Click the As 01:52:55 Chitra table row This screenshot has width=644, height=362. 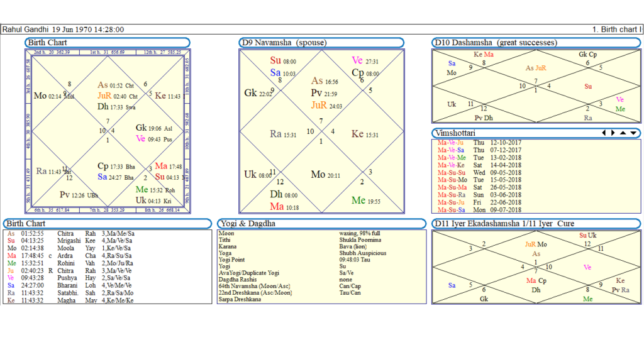pyautogui.click(x=71, y=234)
